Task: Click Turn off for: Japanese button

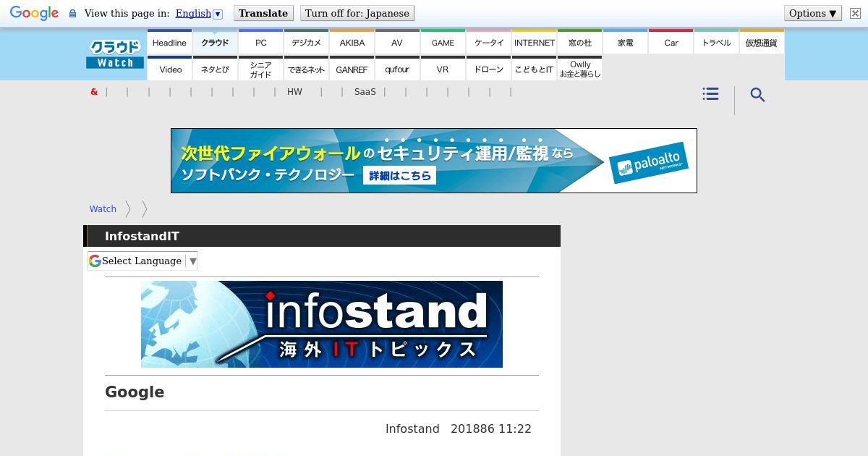Action: [357, 14]
